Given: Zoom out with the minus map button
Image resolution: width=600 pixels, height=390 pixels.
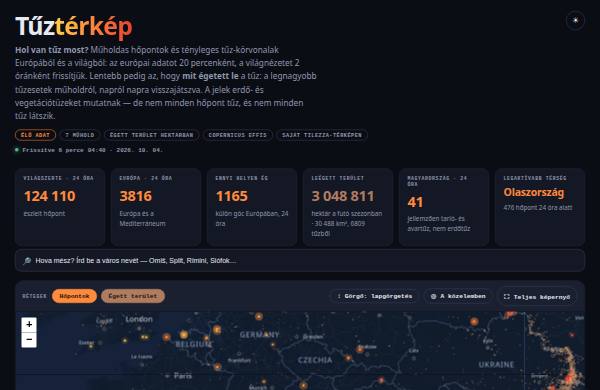Looking at the screenshot, I should pos(29,339).
